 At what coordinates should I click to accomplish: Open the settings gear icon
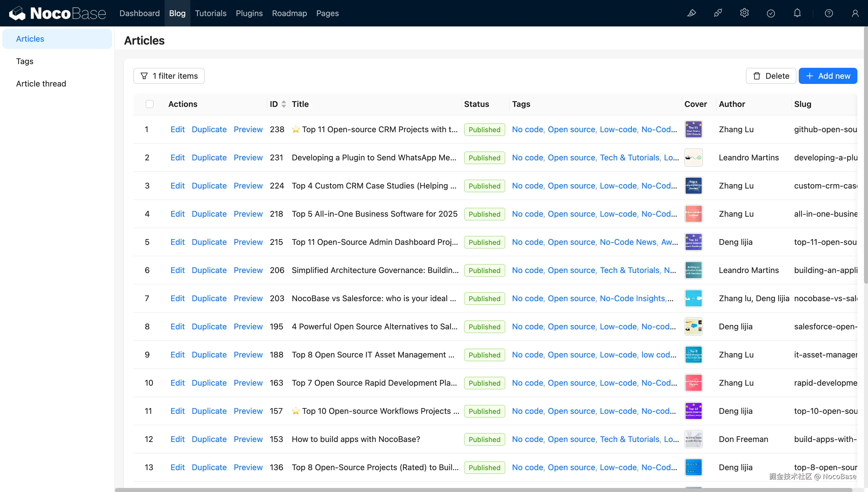pyautogui.click(x=744, y=13)
